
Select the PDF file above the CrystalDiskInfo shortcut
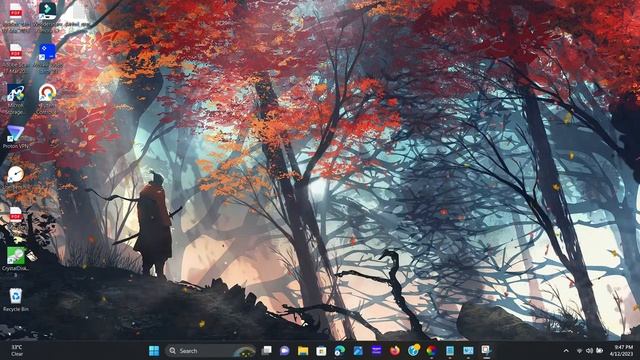(16, 214)
